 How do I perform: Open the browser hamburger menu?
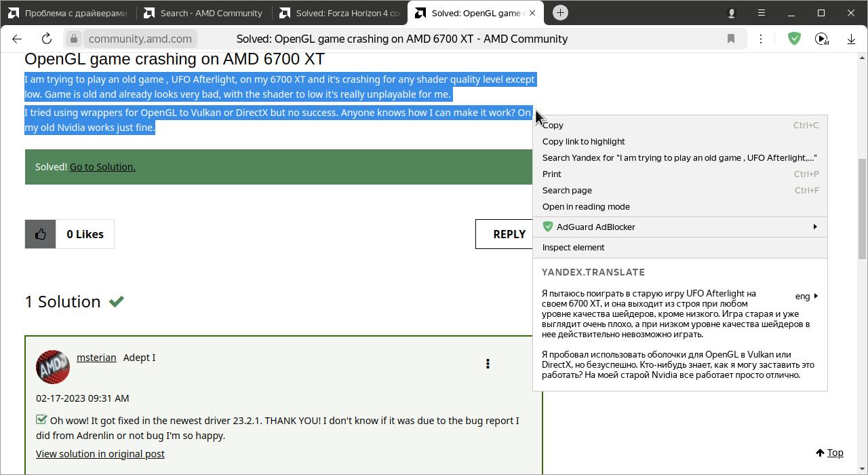762,13
